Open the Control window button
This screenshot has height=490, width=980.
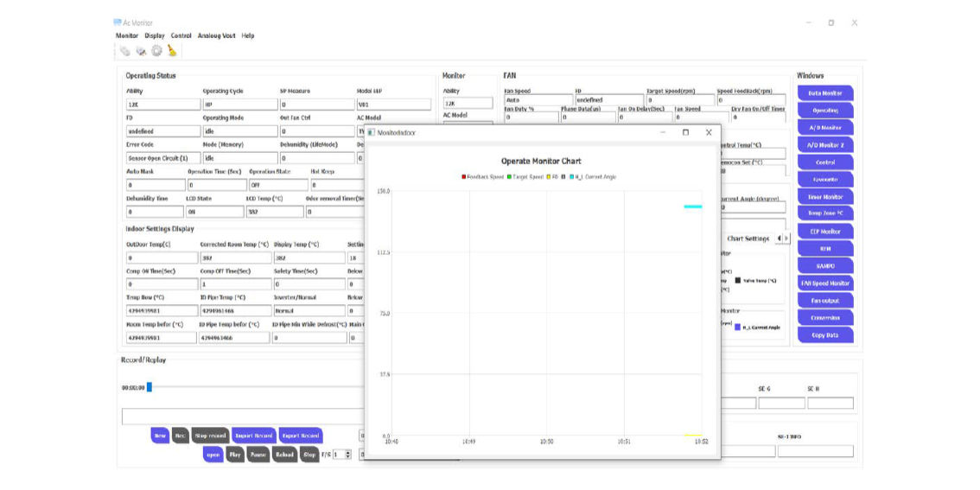[x=825, y=162]
